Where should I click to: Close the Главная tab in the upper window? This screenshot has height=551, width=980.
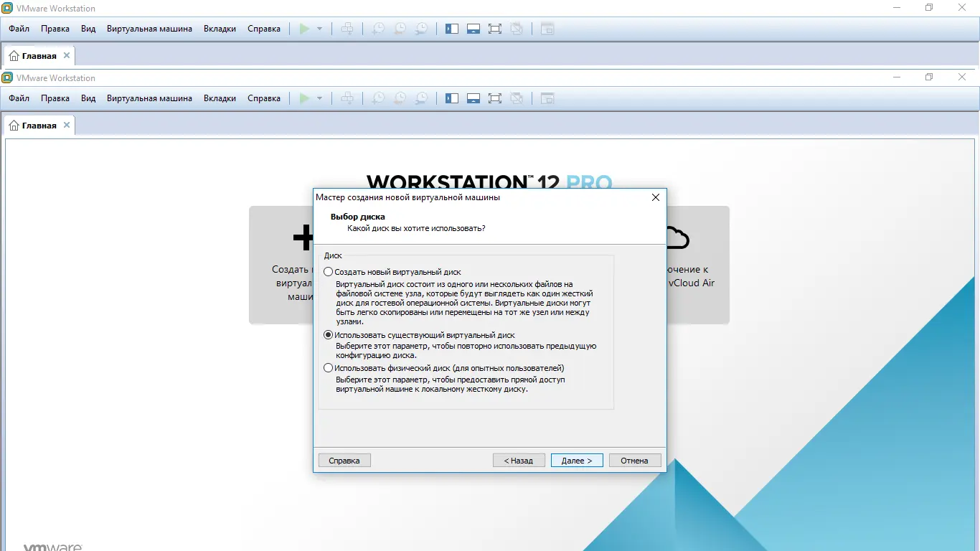click(67, 55)
